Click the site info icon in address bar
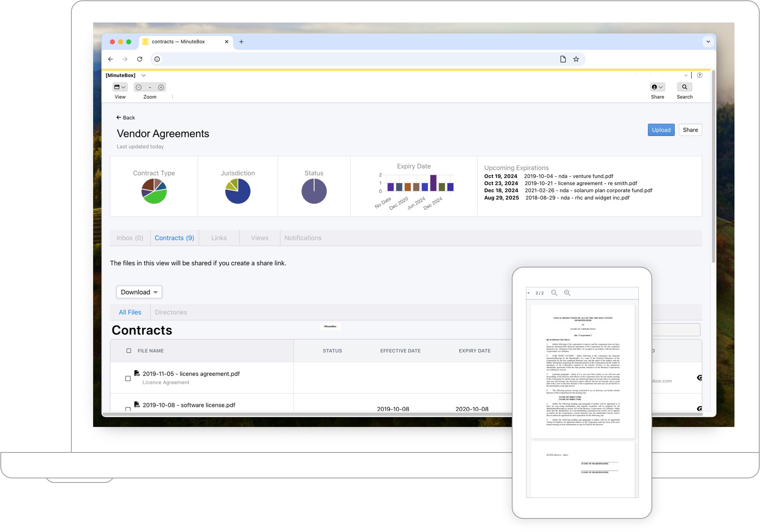The image size is (760, 532). (157, 59)
